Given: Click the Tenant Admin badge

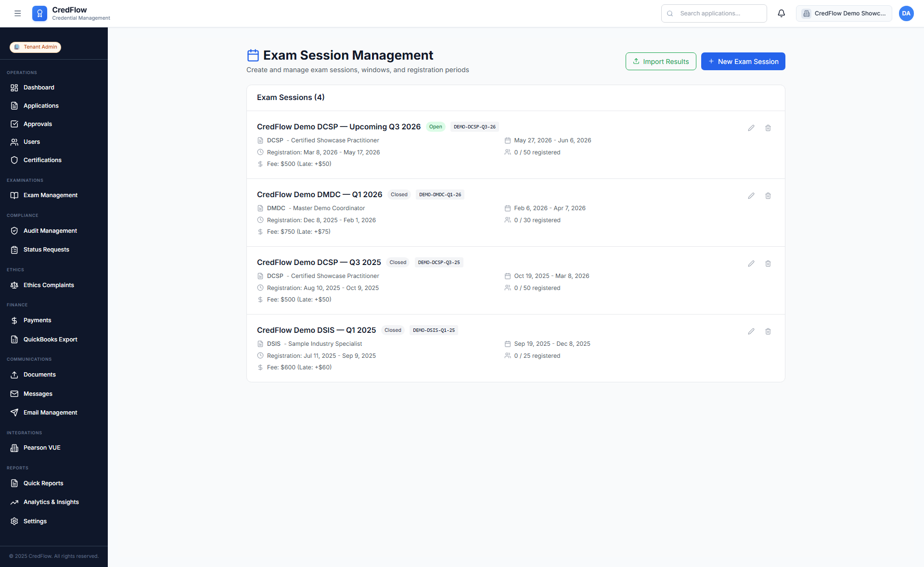Looking at the screenshot, I should [36, 47].
